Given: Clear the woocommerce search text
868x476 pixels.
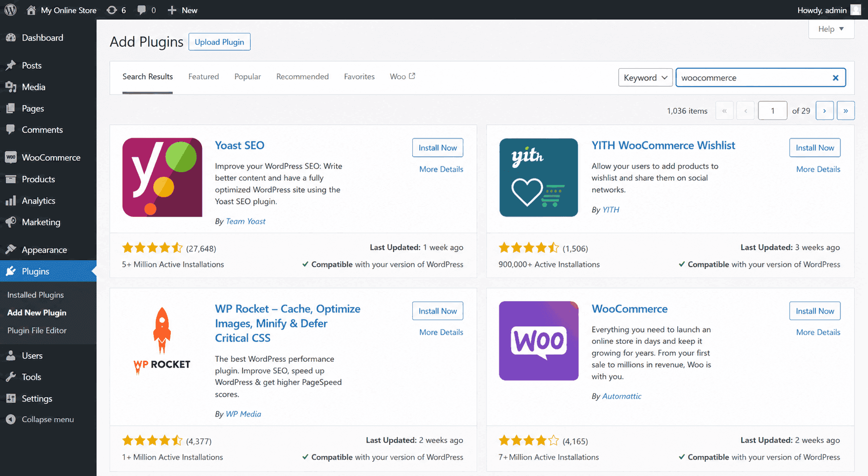Looking at the screenshot, I should 835,78.
